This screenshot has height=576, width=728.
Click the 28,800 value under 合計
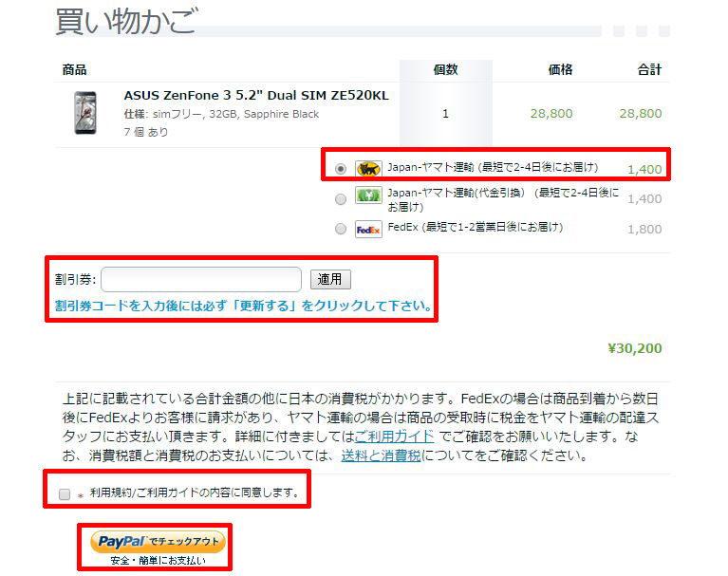(641, 114)
